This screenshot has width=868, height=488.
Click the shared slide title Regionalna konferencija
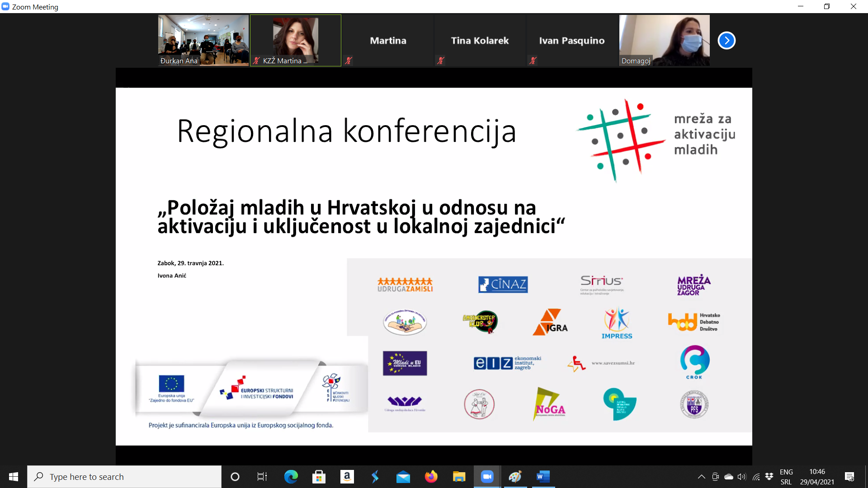tap(346, 131)
